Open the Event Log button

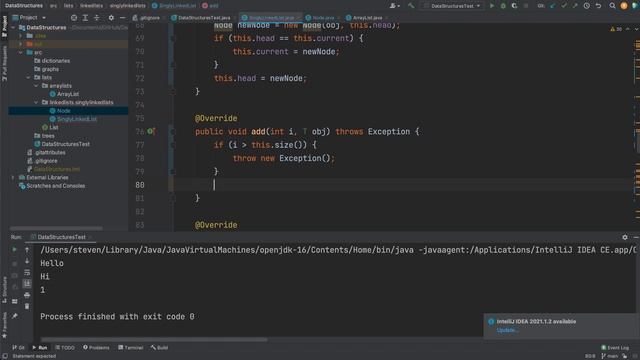[x=615, y=348]
